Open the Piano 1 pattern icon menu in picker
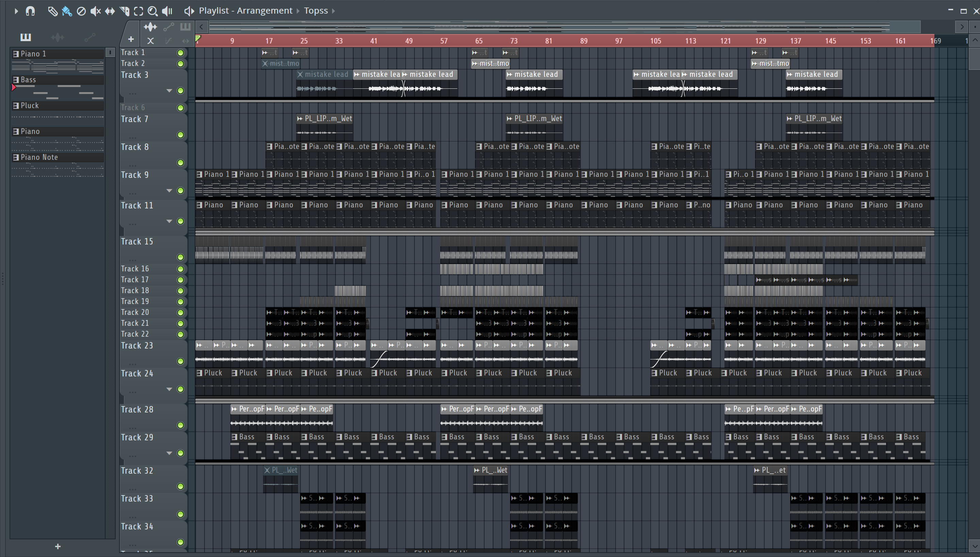980x557 pixels. (16, 54)
